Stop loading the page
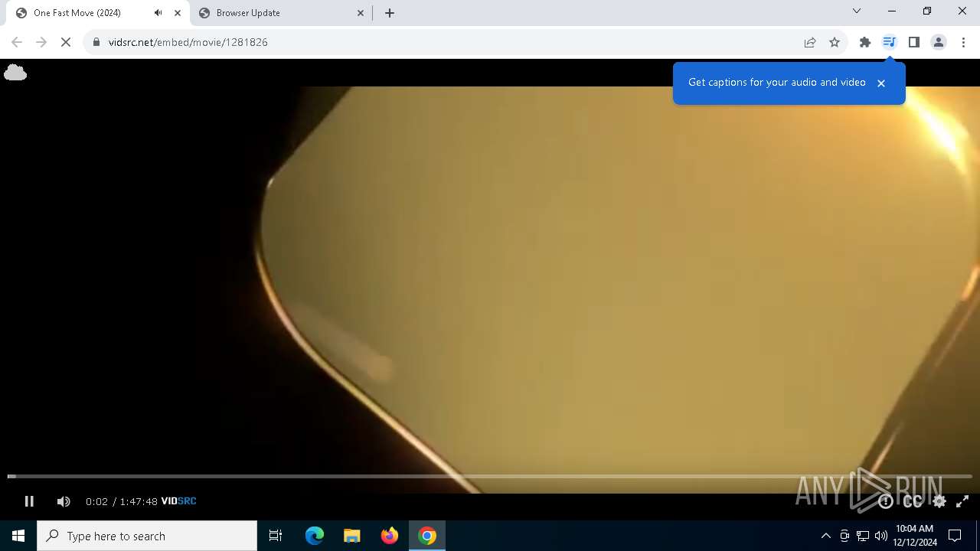This screenshot has height=551, width=980. tap(66, 42)
